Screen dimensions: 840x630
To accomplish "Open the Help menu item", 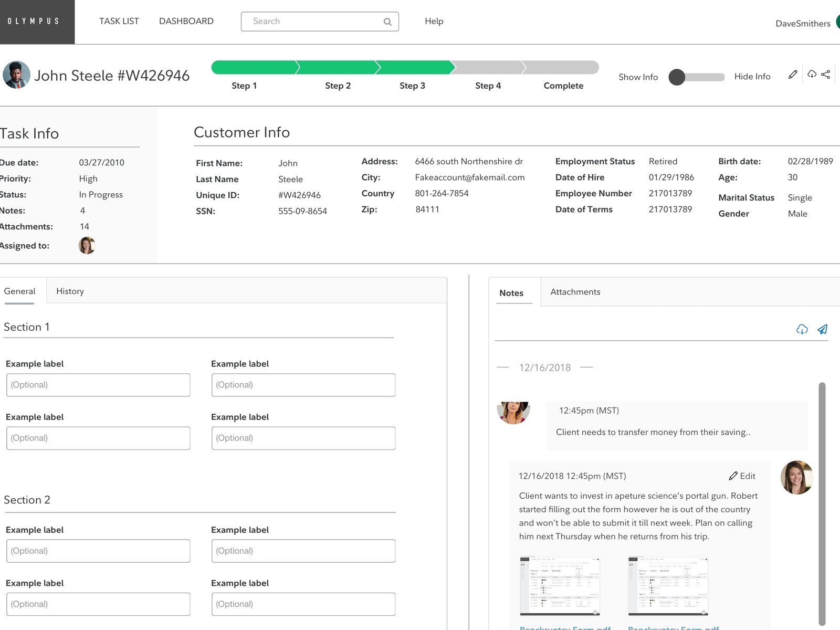I will coord(434,22).
